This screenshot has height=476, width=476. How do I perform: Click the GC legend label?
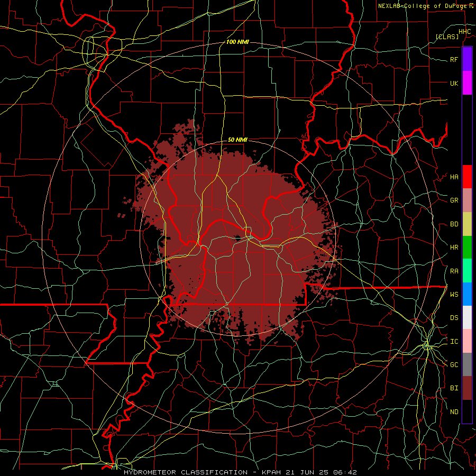coord(454,365)
